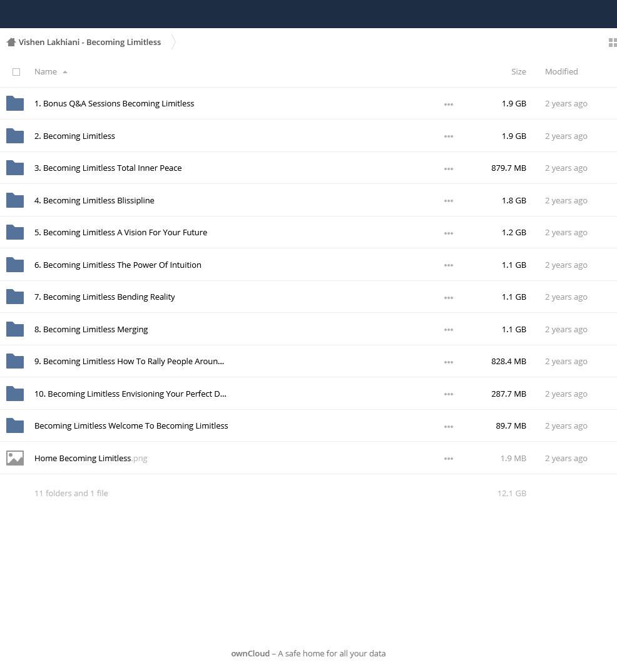Sort the list by Size column
Screen dimensions: 617x672
519,71
